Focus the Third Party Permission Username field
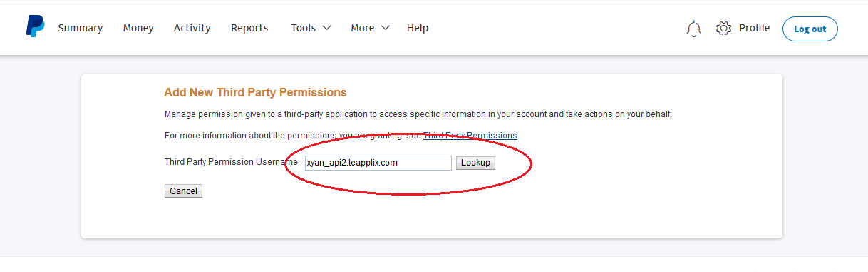 378,163
